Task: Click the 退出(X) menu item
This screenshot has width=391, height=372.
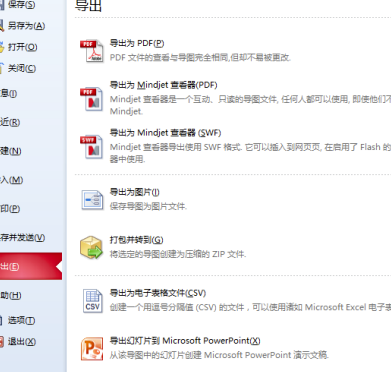Action: [22, 342]
